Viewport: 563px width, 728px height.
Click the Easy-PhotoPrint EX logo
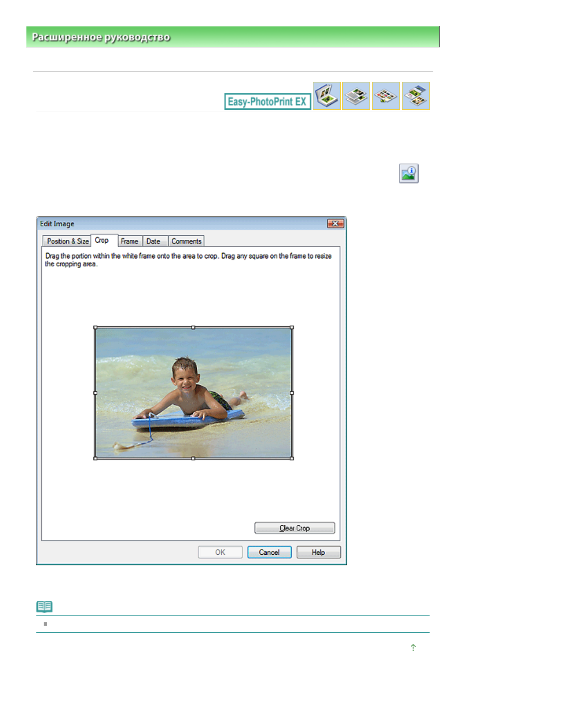tap(267, 102)
